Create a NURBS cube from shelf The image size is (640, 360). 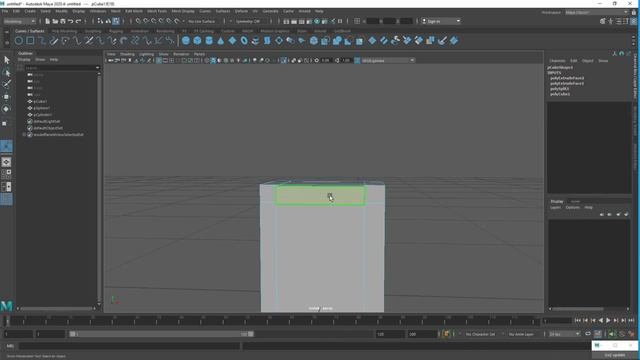pyautogui.click(x=198, y=40)
